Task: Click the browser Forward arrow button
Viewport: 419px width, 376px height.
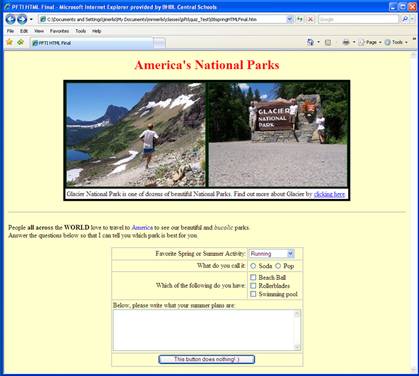Action: 22,19
